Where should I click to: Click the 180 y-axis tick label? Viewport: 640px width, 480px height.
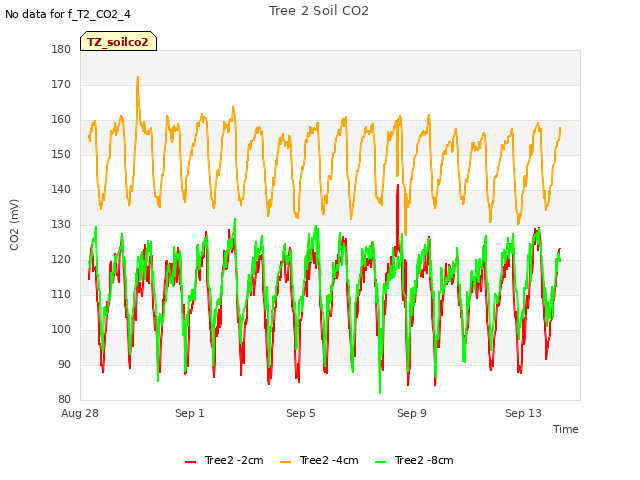click(x=61, y=49)
